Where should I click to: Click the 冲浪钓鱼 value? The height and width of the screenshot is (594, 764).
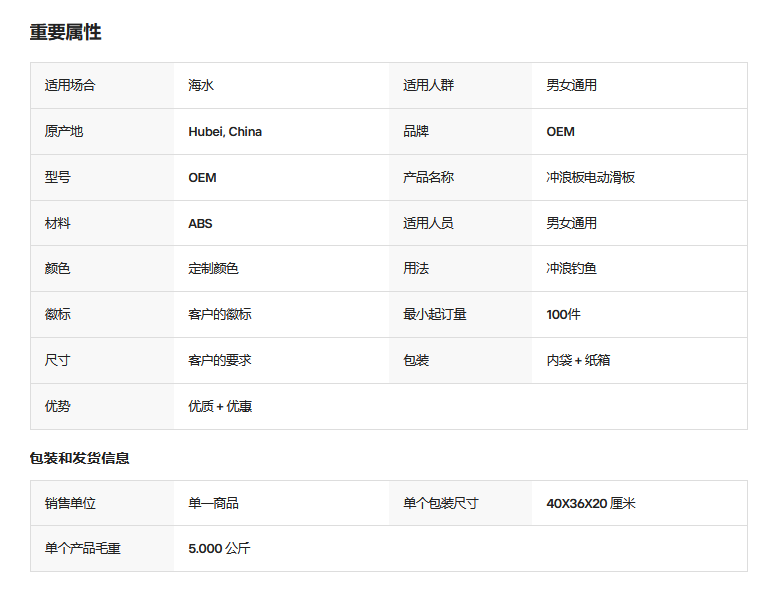tap(572, 268)
